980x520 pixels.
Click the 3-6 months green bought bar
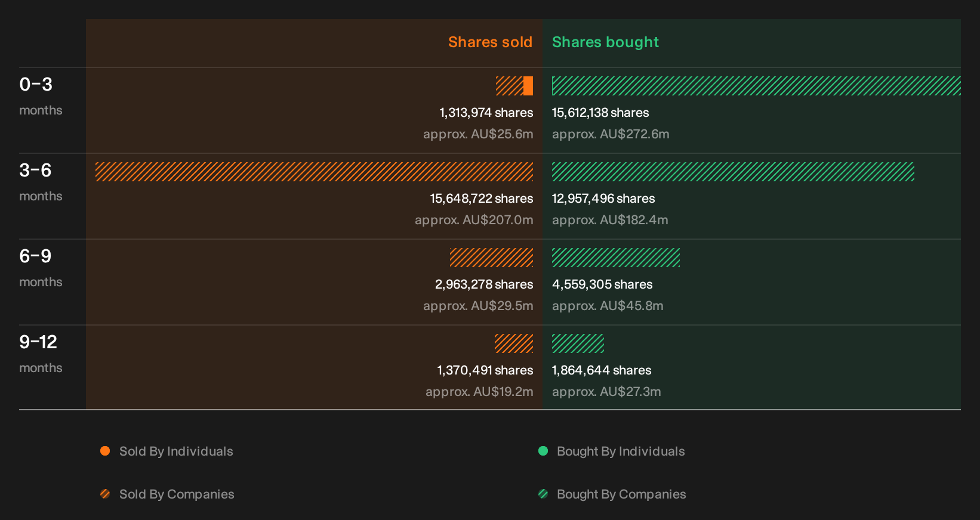(733, 172)
